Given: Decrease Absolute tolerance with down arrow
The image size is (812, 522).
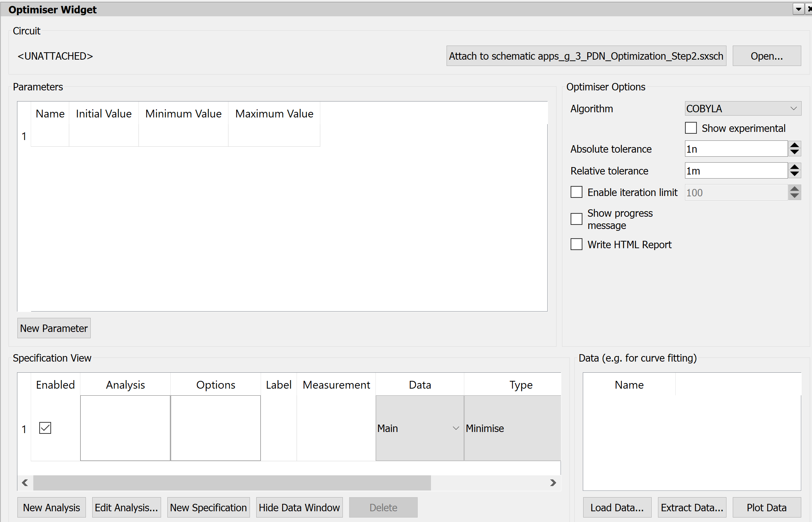Looking at the screenshot, I should 794,153.
